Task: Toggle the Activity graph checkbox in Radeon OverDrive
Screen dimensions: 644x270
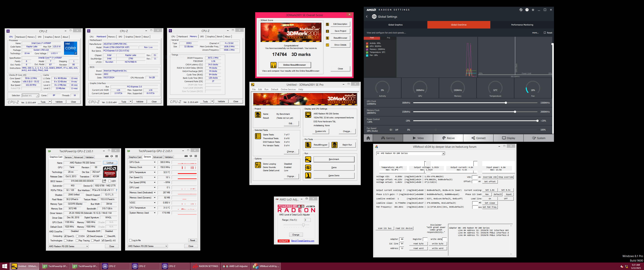Action: tap(367, 43)
